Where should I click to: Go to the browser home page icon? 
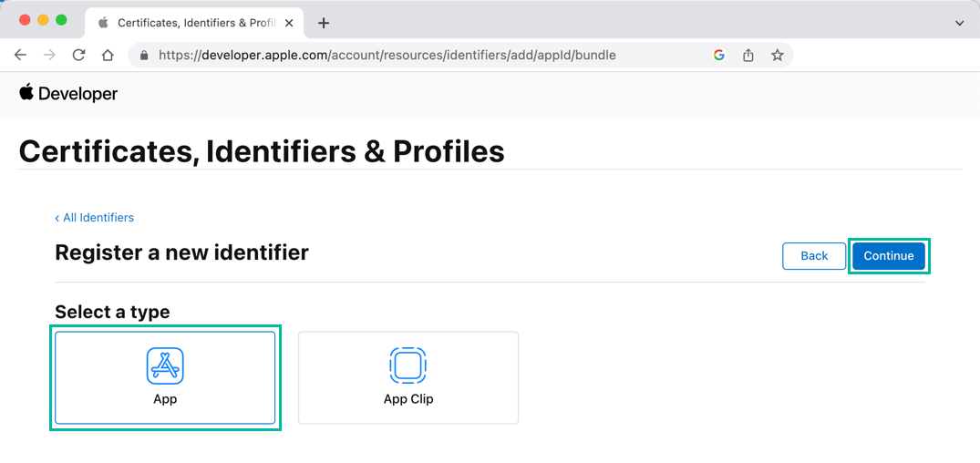(108, 55)
